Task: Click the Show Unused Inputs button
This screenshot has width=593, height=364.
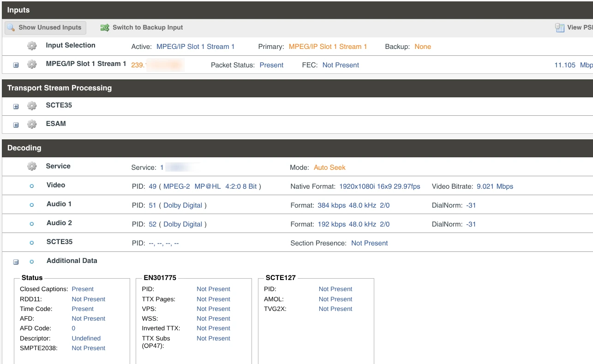Action: [x=45, y=28]
